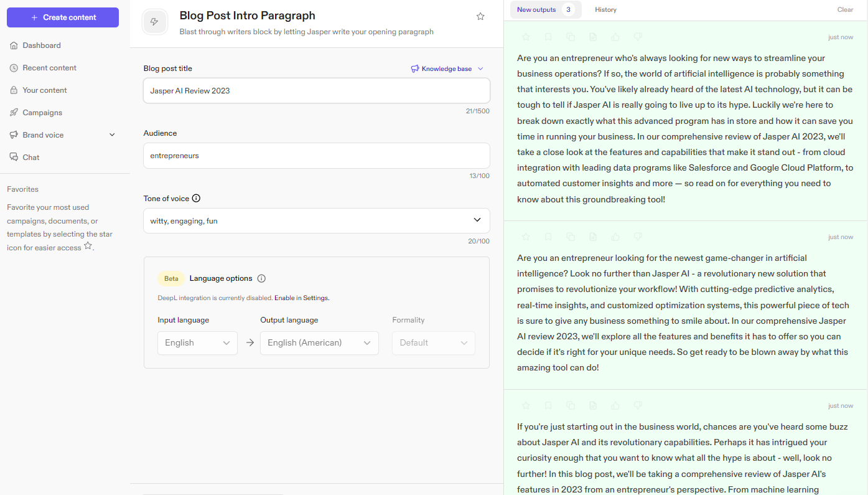
Task: Thumbs down the "If you're just starting out" output
Action: click(x=638, y=406)
